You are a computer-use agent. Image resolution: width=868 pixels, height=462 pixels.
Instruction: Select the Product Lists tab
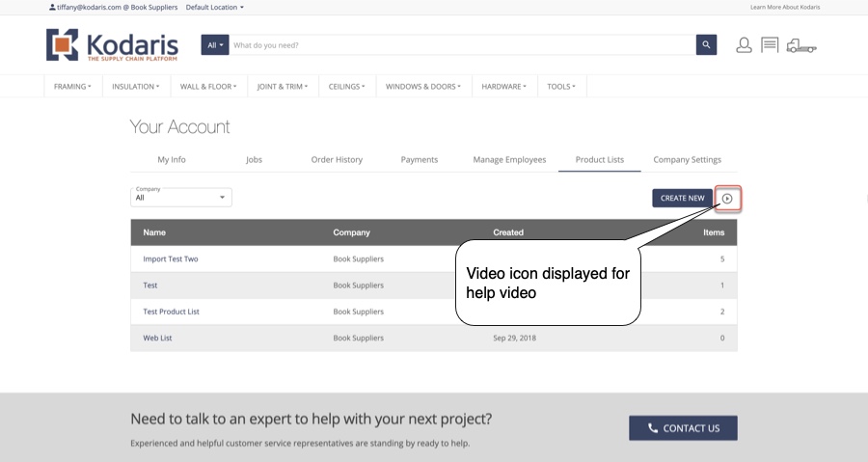(x=600, y=159)
